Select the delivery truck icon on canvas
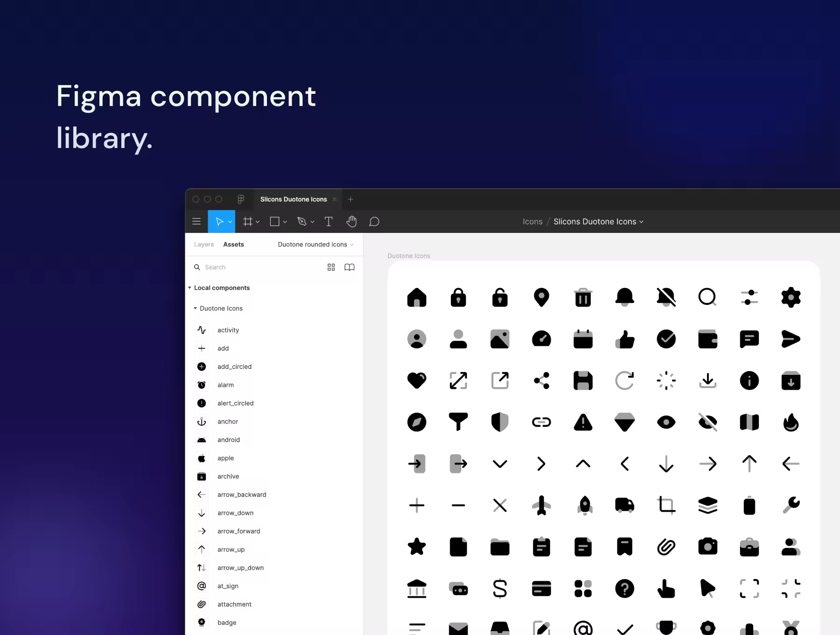840x635 pixels. [x=624, y=505]
